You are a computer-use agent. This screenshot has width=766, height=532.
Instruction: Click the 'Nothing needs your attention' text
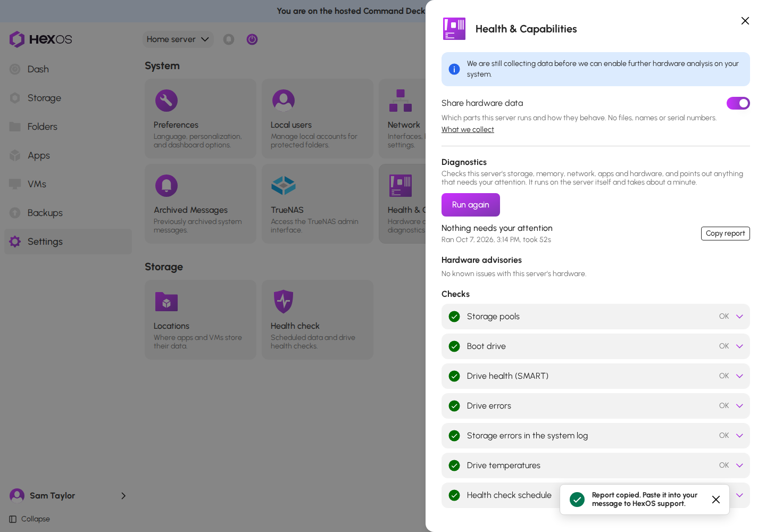[497, 228]
